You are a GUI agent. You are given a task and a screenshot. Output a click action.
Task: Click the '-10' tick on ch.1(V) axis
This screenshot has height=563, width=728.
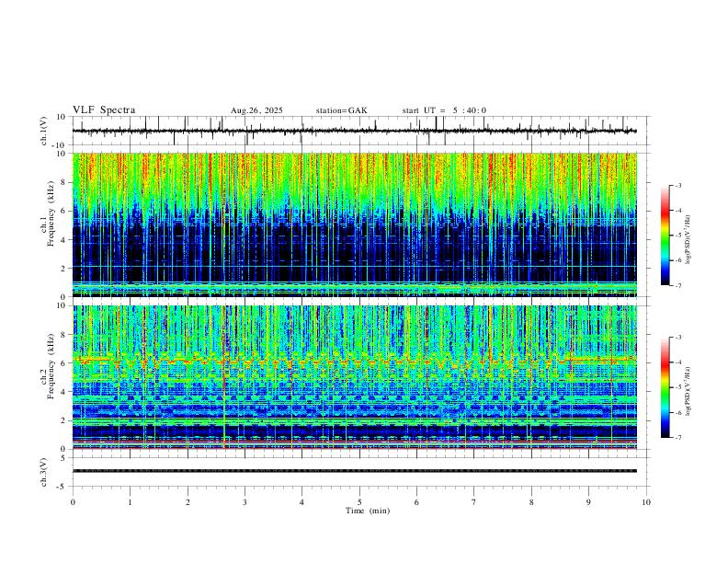pos(61,145)
